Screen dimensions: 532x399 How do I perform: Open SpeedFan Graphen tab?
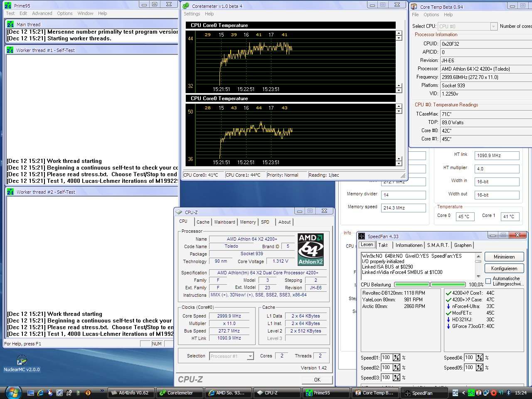click(x=463, y=245)
